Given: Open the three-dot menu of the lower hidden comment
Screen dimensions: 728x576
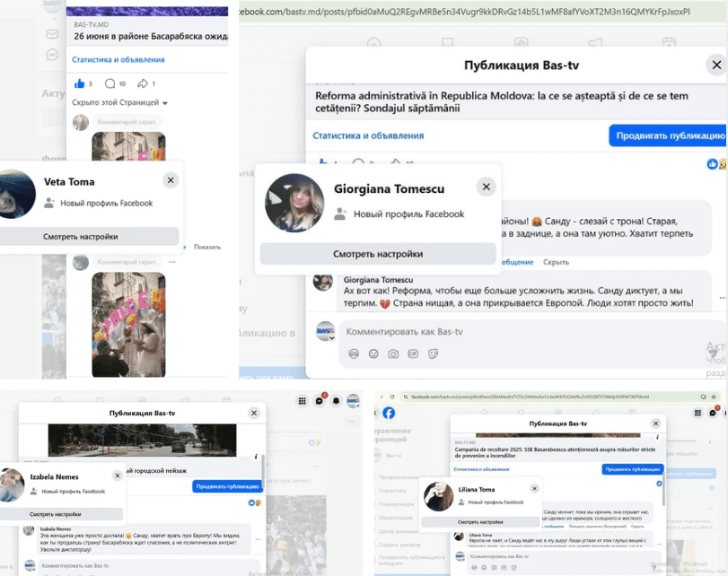Looking at the screenshot, I should 172,262.
